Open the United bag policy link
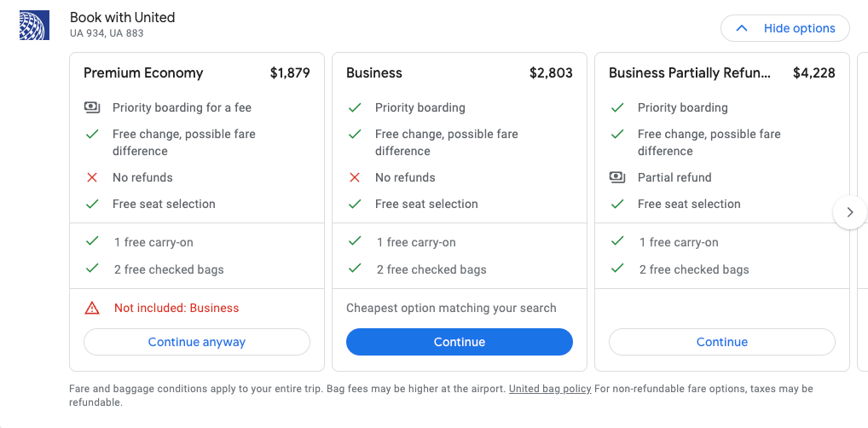The image size is (868, 428). tap(550, 389)
